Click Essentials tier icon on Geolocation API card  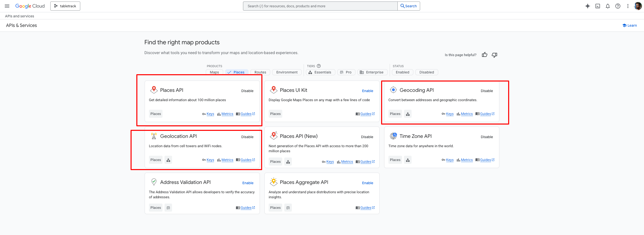168,160
